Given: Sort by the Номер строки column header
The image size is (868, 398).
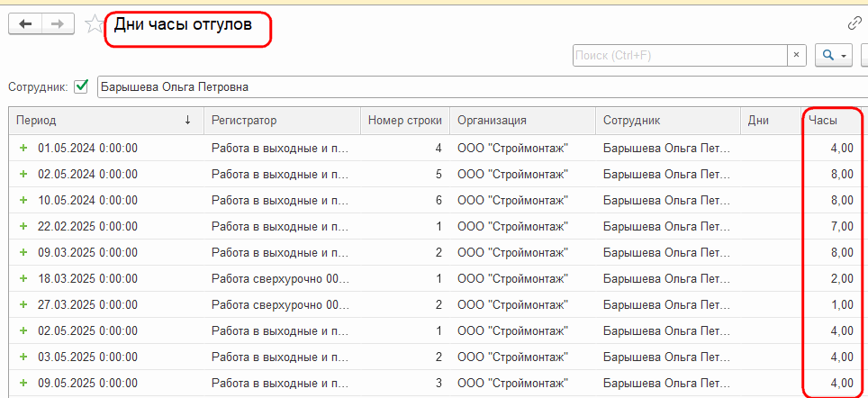Looking at the screenshot, I should (405, 121).
